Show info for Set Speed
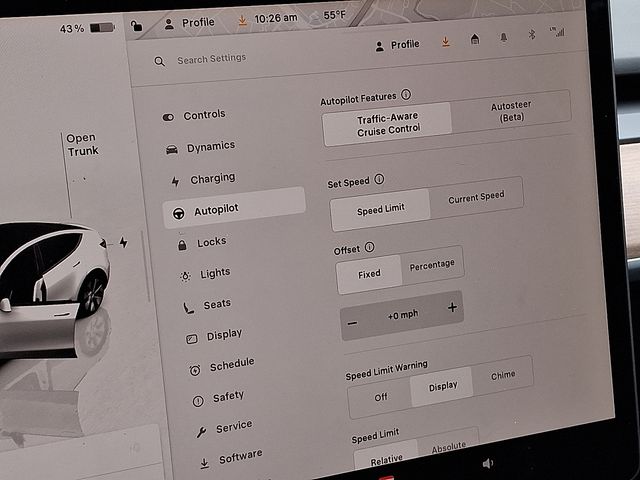The height and width of the screenshot is (480, 640). click(379, 179)
